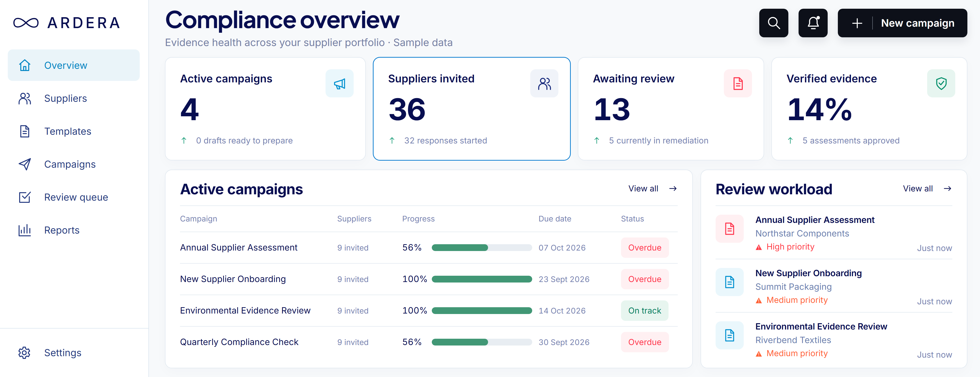The height and width of the screenshot is (377, 980).
Task: Click the Settings gear icon
Action: pos(24,353)
